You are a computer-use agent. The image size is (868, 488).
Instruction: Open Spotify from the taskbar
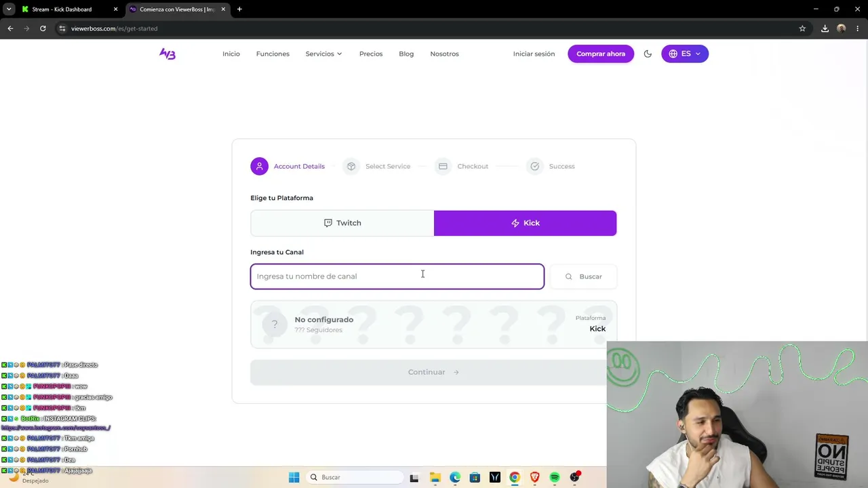[x=555, y=477]
